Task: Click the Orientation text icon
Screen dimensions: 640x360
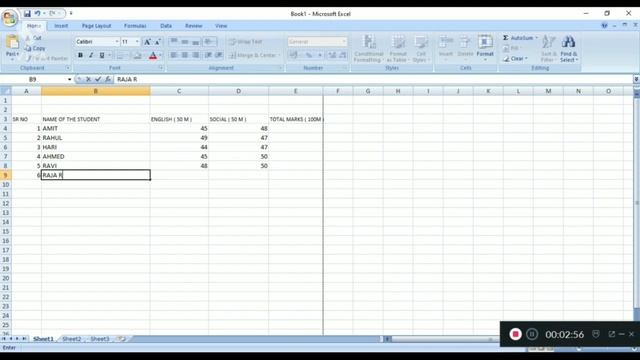Action: pyautogui.click(x=209, y=42)
